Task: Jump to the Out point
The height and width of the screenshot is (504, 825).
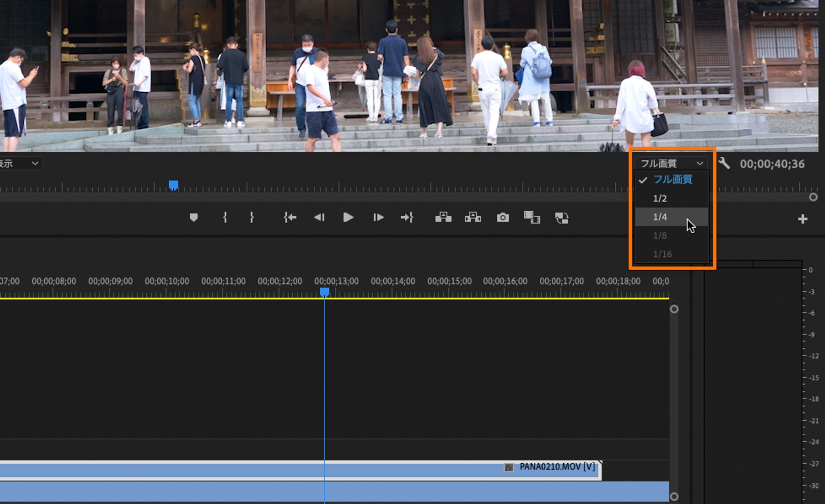Action: click(407, 218)
